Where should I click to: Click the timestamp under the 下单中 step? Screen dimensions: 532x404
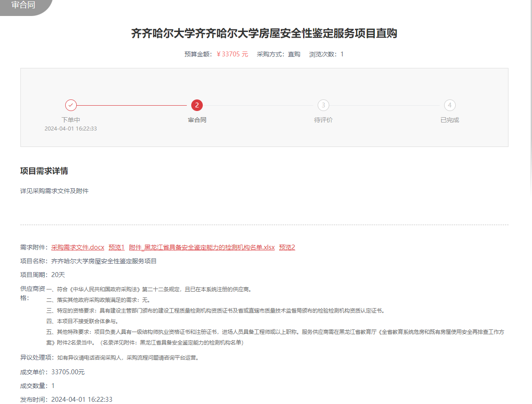pos(71,128)
